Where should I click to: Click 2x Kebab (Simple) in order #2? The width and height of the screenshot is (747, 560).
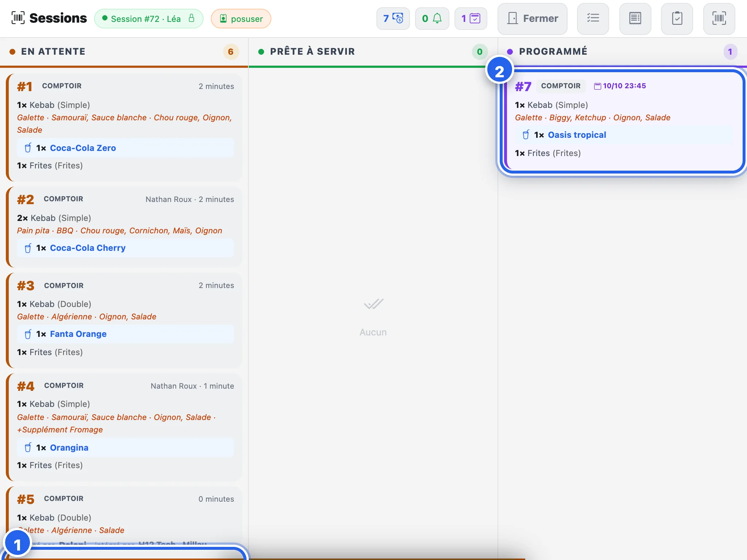[54, 218]
